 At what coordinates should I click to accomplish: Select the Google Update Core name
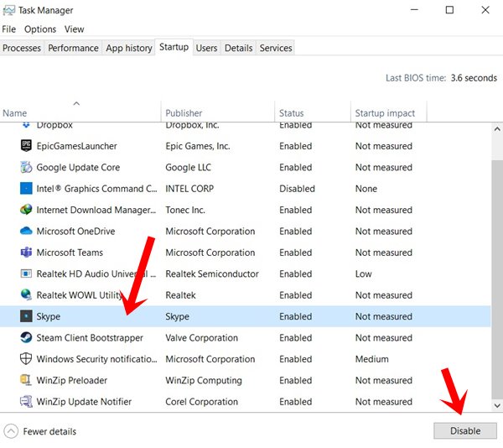click(78, 168)
